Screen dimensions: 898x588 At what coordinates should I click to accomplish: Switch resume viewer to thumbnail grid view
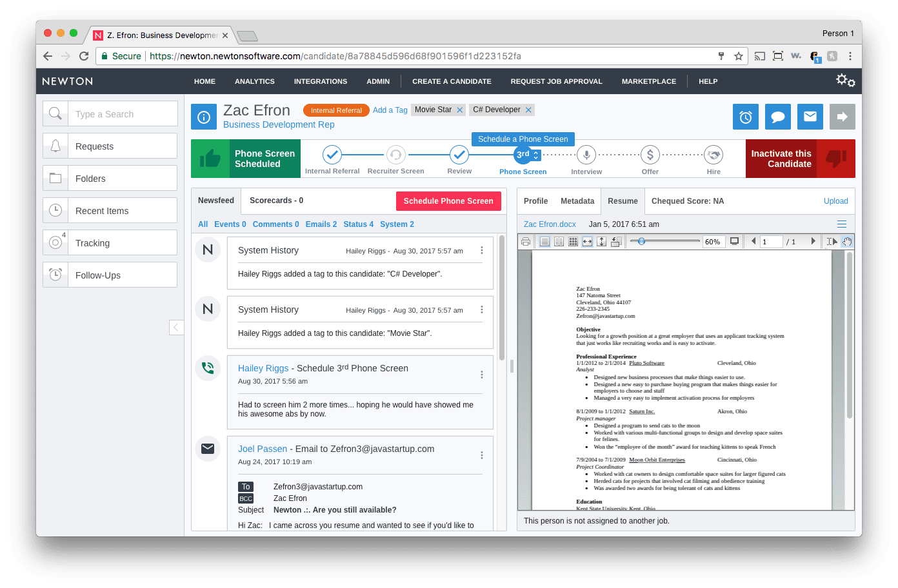(574, 241)
